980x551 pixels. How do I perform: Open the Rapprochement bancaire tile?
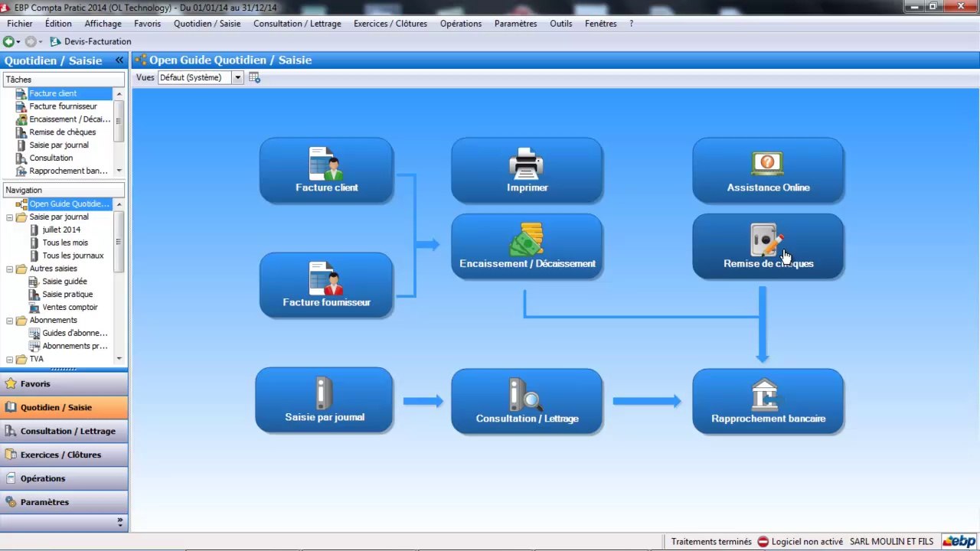coord(768,402)
